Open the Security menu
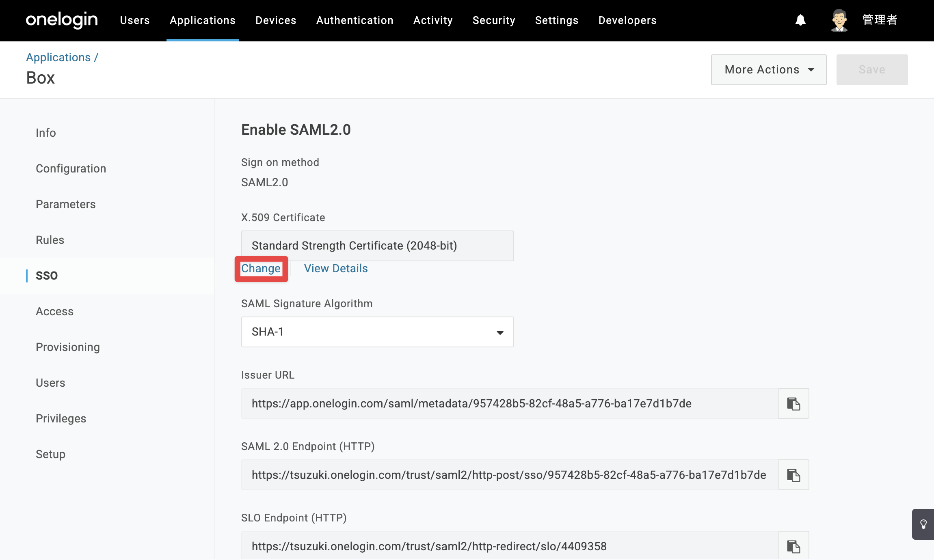The image size is (934, 560). 494,20
